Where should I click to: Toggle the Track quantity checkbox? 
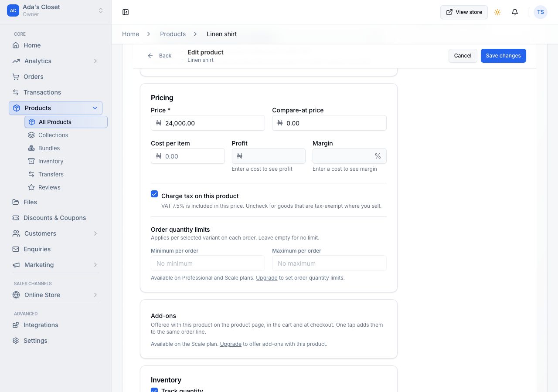[x=154, y=390]
